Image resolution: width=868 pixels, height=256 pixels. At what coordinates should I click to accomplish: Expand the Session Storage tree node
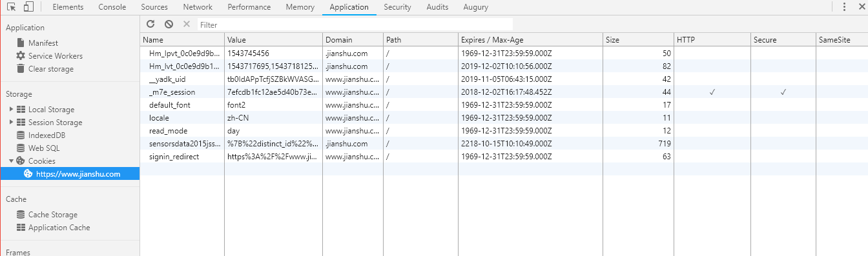click(12, 123)
